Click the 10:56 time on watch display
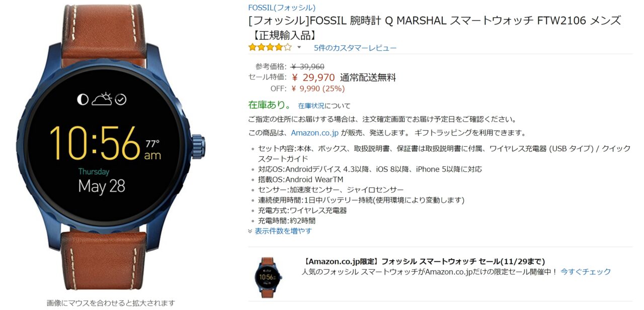This screenshot has width=644, height=310. (95, 144)
